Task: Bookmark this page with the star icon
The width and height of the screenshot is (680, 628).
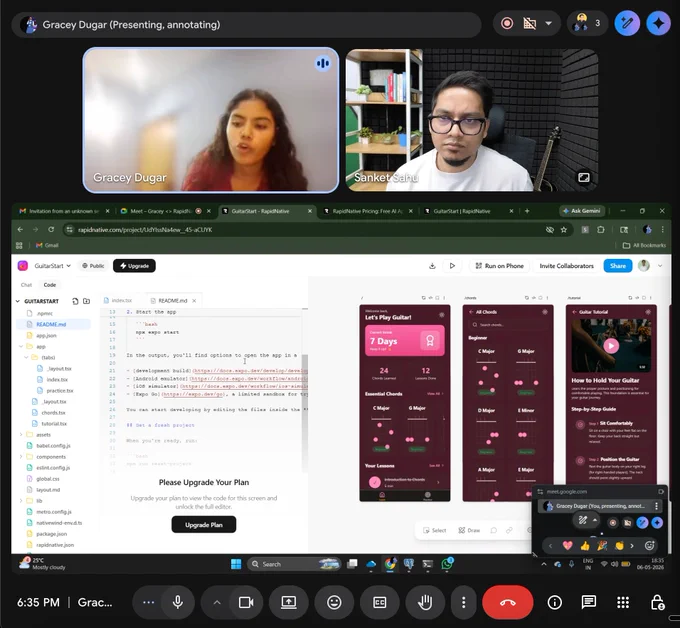Action: tap(563, 230)
